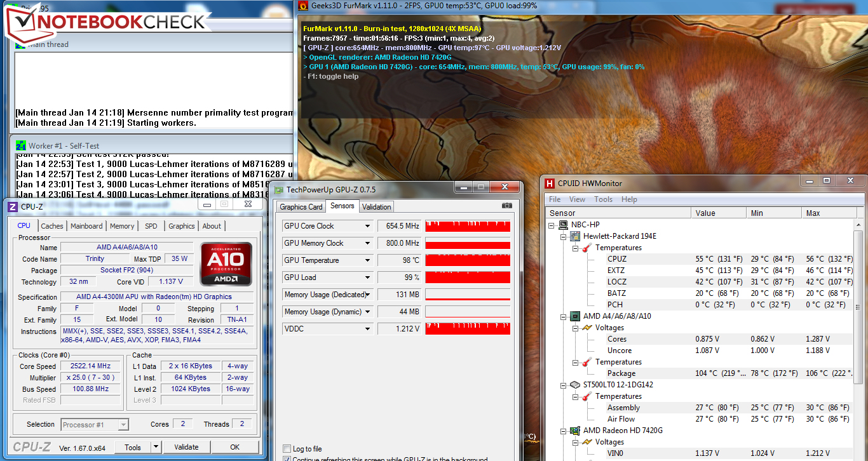Viewport: 868px width, 461px height.
Task: Enable the Log to file checkbox in GPU-Z
Action: pos(287,449)
